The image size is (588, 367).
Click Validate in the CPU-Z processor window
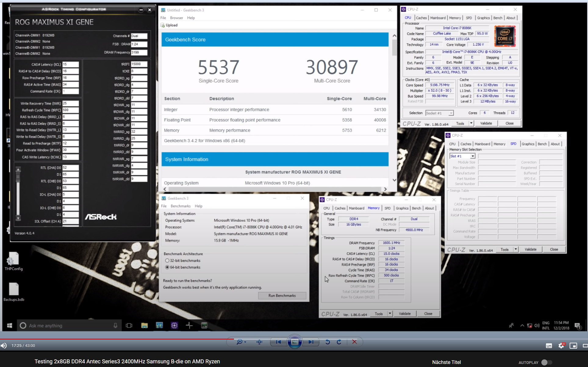coord(486,123)
